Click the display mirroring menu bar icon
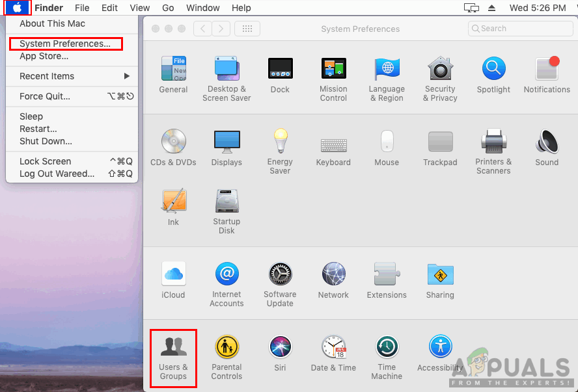The width and height of the screenshot is (578, 392). point(471,8)
